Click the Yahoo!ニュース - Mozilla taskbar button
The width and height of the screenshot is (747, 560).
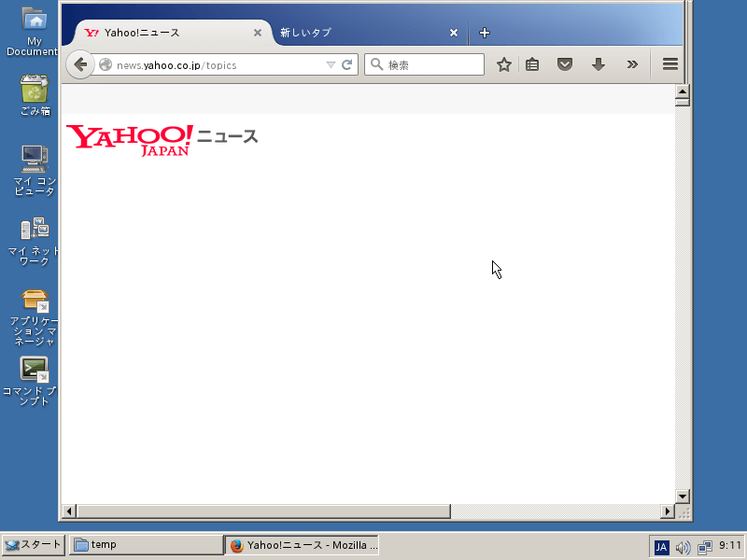pos(302,545)
